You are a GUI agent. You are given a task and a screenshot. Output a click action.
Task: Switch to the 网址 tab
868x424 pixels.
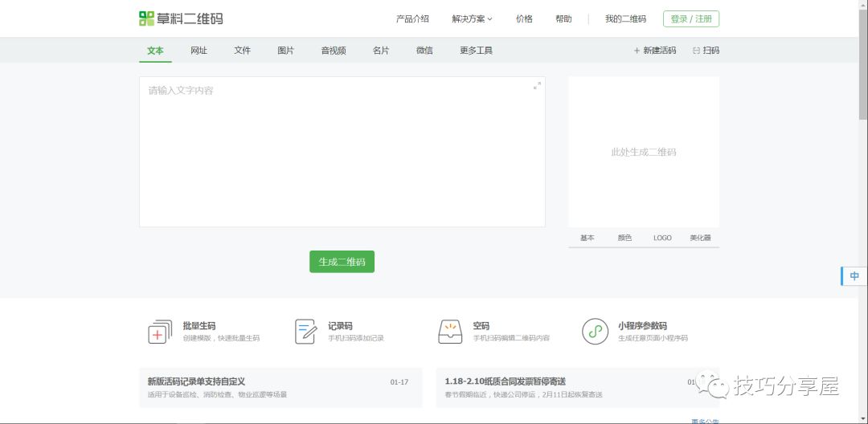[199, 51]
